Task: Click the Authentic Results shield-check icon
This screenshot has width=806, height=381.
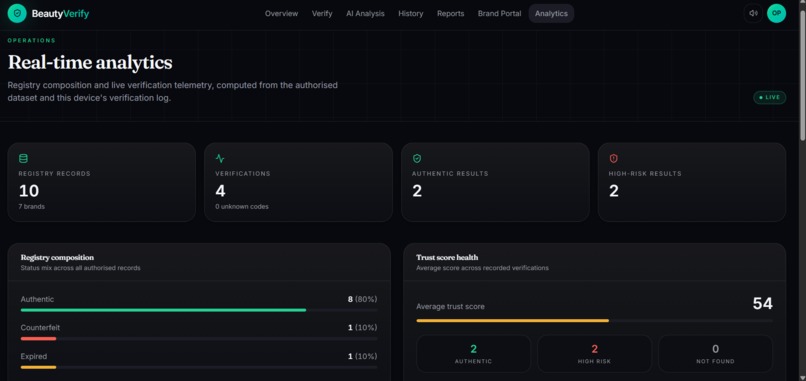Action: (x=417, y=158)
